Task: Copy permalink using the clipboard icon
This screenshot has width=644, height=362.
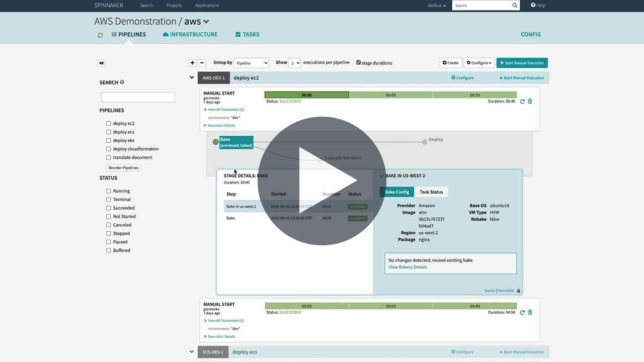Action: coord(518,291)
